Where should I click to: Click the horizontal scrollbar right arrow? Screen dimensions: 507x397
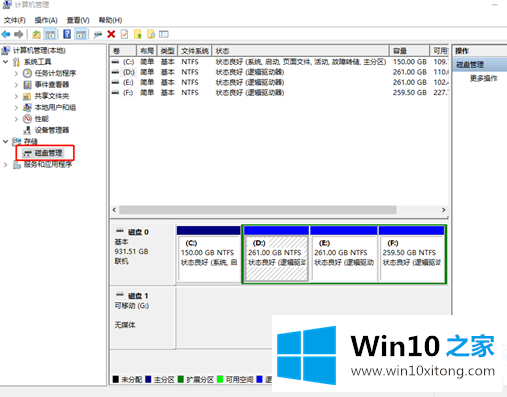pyautogui.click(x=444, y=210)
